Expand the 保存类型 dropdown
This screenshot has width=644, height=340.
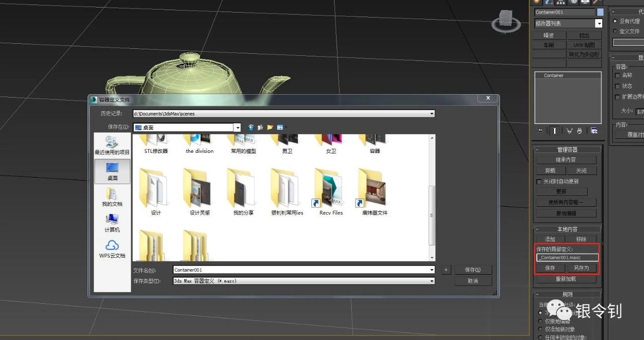pyautogui.click(x=432, y=281)
